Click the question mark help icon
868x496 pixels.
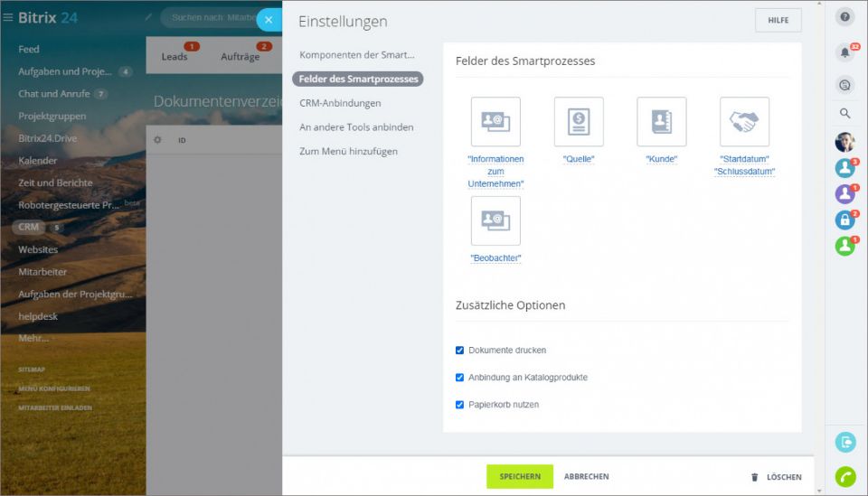(844, 17)
